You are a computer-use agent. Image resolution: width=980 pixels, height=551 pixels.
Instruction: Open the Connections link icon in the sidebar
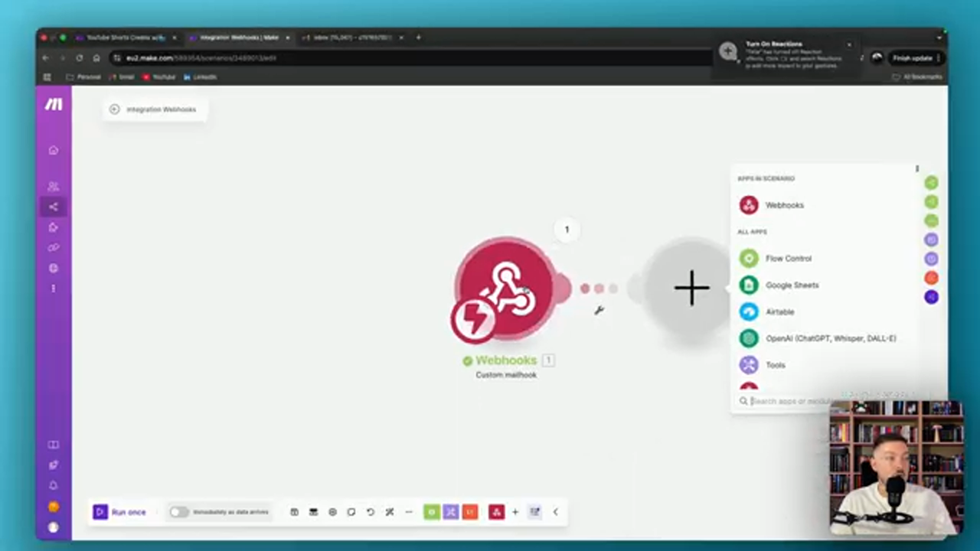[54, 248]
